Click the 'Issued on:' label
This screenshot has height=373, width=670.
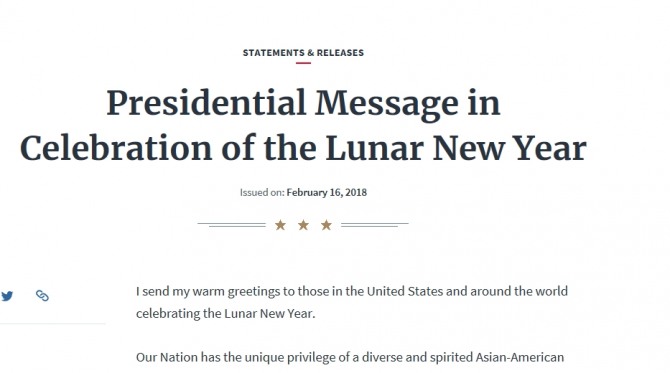(262, 192)
